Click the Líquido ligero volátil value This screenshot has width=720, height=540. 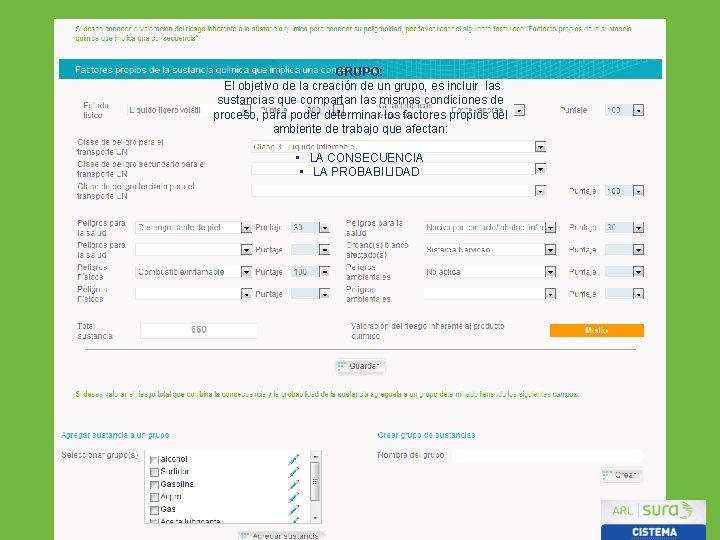[x=165, y=110]
